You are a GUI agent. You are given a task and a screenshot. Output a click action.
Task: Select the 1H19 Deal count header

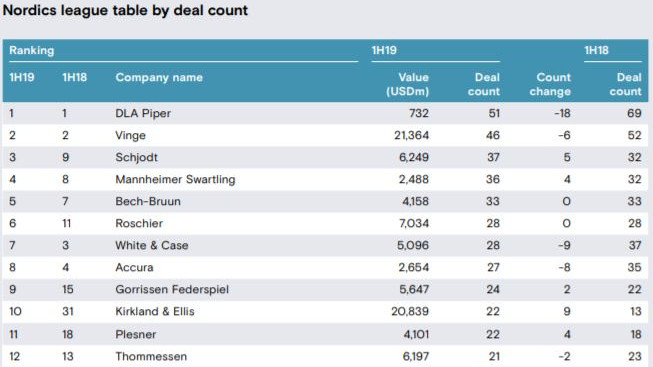coord(484,84)
